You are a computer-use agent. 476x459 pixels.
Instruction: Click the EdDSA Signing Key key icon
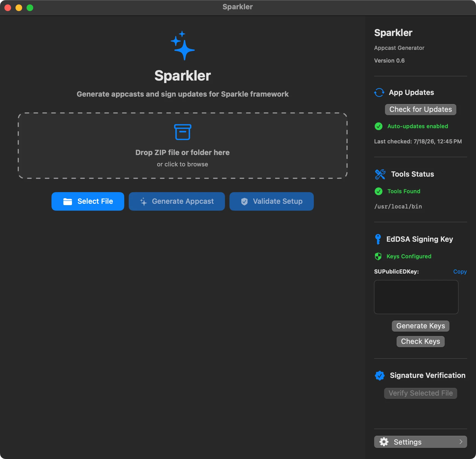(378, 239)
